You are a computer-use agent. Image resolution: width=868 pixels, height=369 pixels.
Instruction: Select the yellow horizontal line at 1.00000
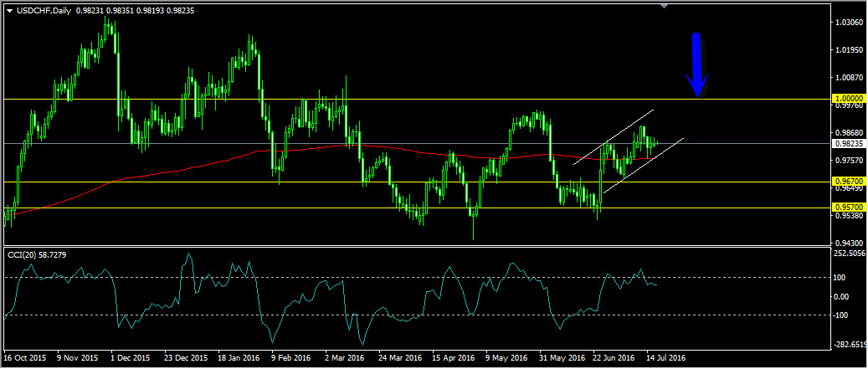pos(419,99)
